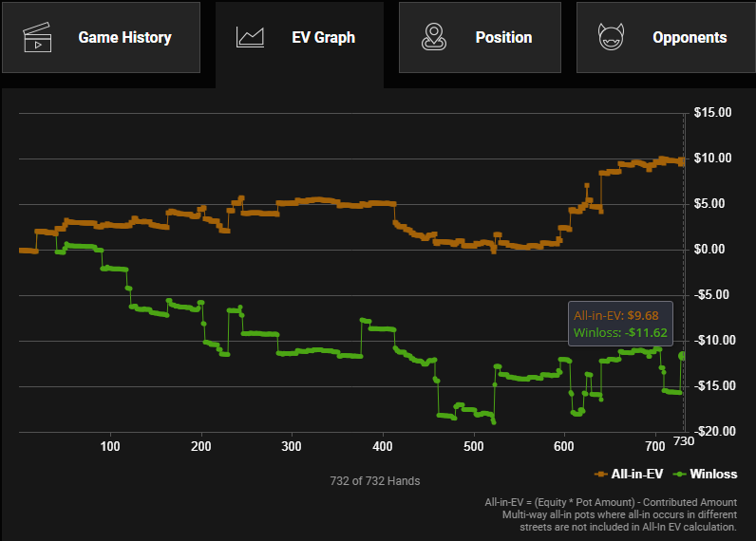The width and height of the screenshot is (756, 541).
Task: Click the -$10.00 y-axis label
Action: pyautogui.click(x=714, y=340)
